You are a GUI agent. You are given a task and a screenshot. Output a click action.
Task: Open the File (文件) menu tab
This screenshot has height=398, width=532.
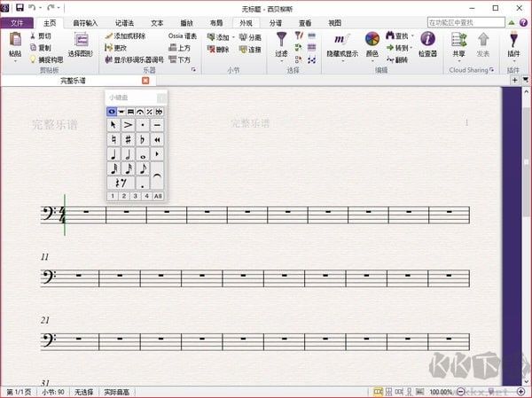point(17,22)
